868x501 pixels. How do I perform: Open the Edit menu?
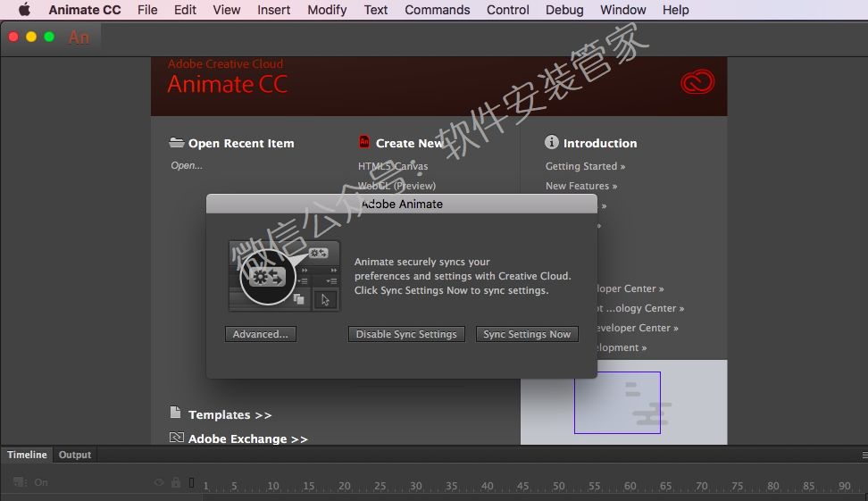click(x=185, y=10)
